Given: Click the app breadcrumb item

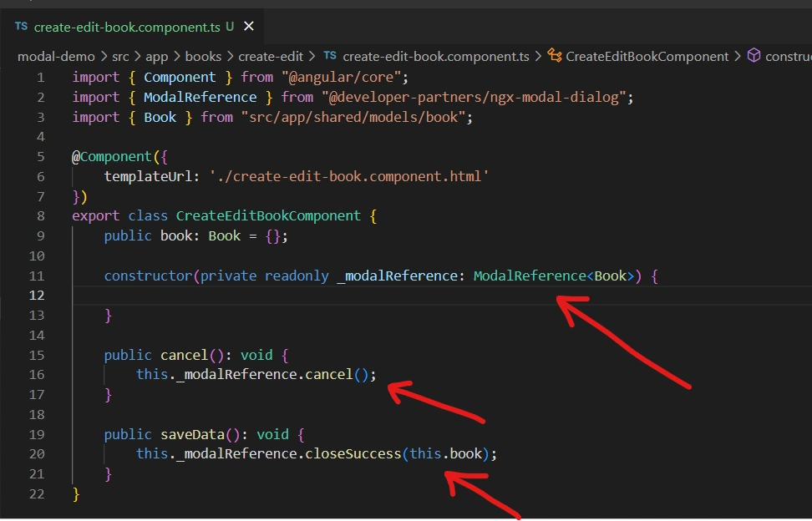Looking at the screenshot, I should point(158,56).
